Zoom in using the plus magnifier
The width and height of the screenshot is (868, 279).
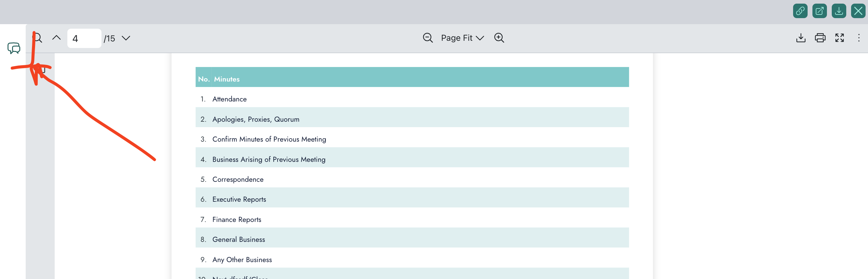pos(499,38)
